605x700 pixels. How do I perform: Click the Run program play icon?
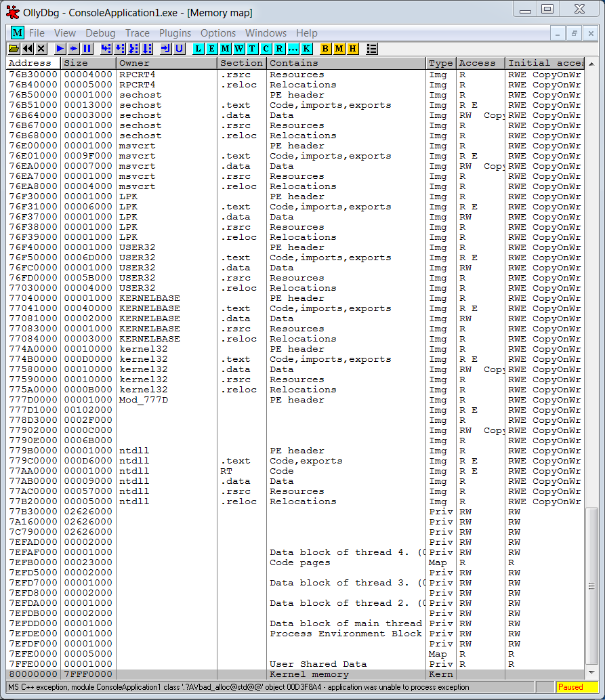click(x=60, y=49)
